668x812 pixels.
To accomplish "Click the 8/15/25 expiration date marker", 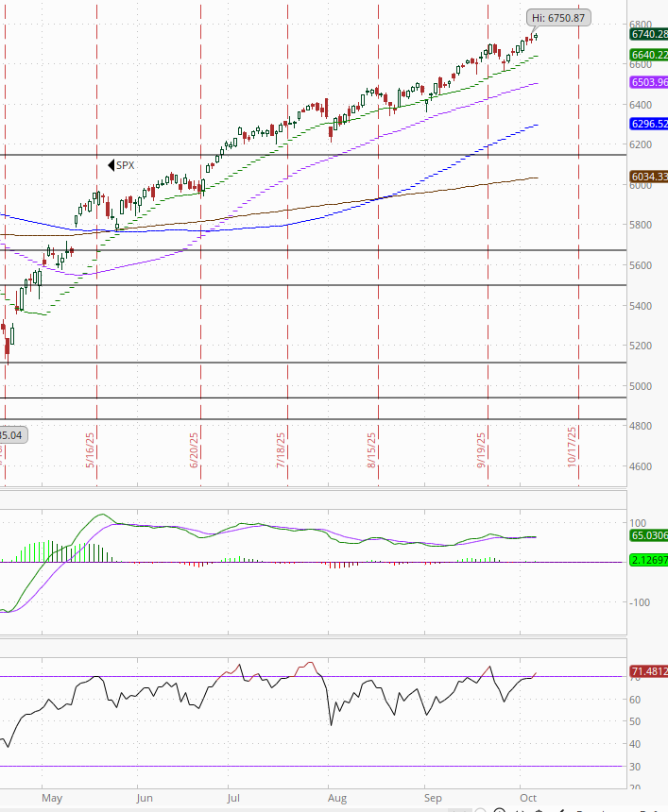I will pyautogui.click(x=371, y=450).
